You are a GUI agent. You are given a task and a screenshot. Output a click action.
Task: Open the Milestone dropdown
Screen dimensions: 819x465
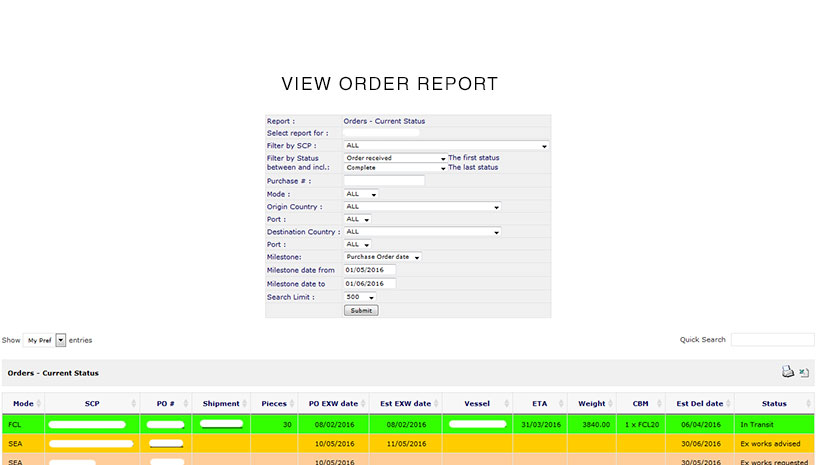pos(383,257)
